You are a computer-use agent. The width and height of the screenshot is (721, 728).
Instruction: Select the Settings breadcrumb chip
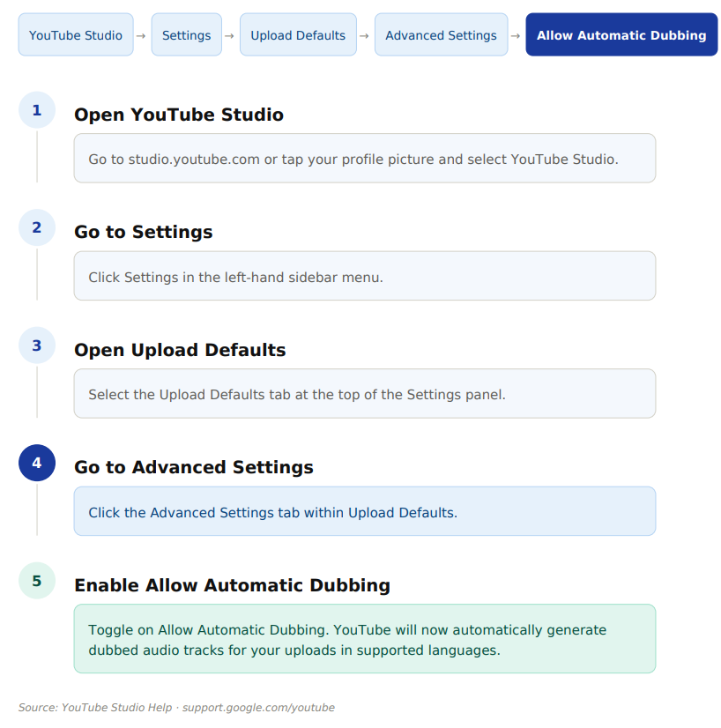(186, 35)
